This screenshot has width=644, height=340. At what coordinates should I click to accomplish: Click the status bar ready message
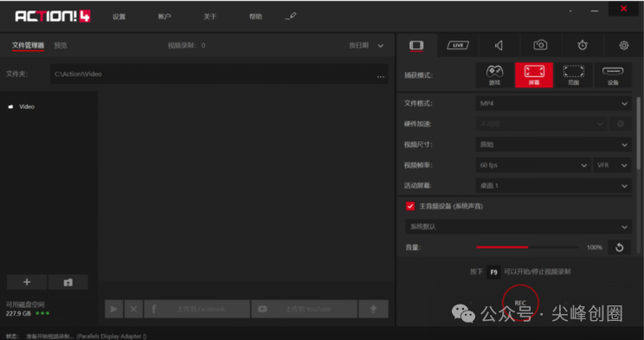pyautogui.click(x=86, y=337)
